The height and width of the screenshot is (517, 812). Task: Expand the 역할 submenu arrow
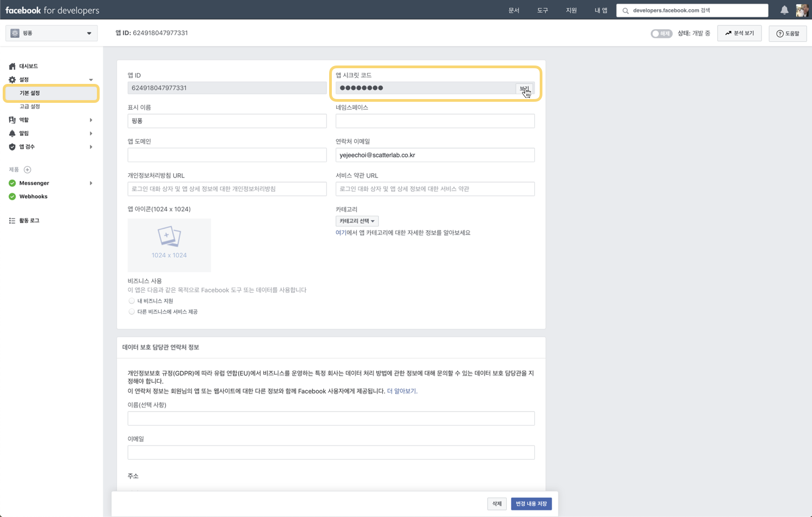pos(91,120)
